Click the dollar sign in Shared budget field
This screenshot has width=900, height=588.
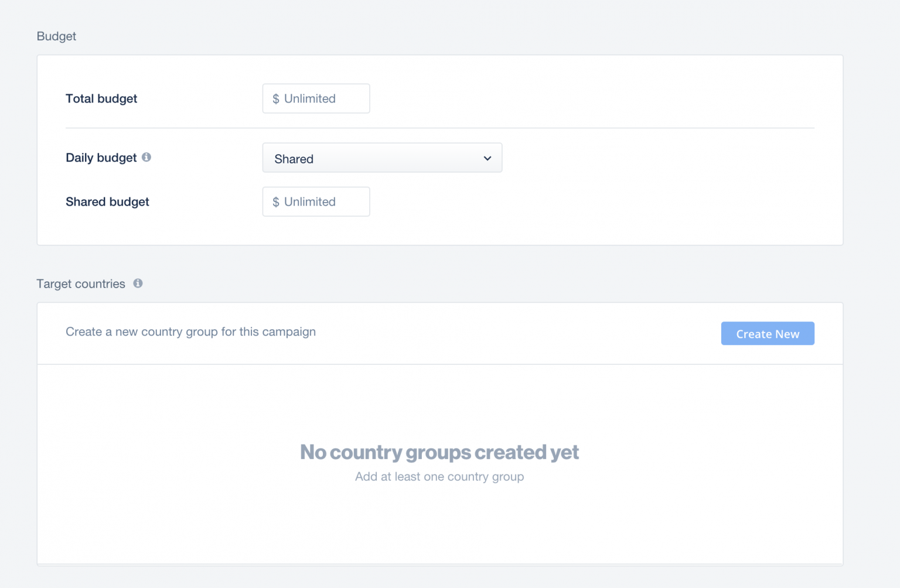click(x=275, y=201)
